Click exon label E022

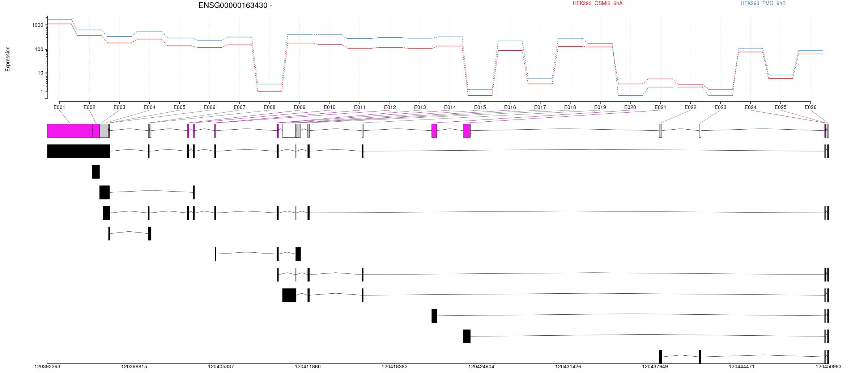click(690, 107)
